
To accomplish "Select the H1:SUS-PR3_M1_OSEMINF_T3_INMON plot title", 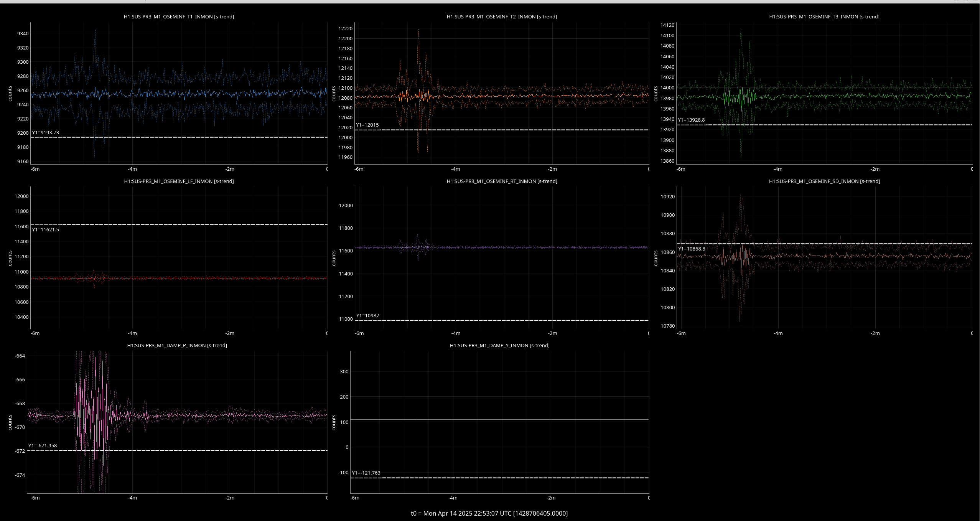I will (824, 17).
